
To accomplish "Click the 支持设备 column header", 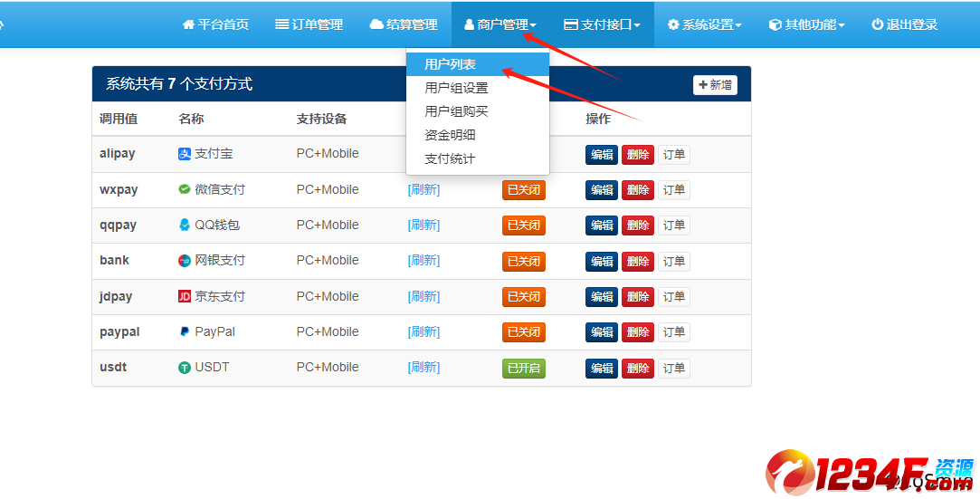I will click(x=321, y=119).
